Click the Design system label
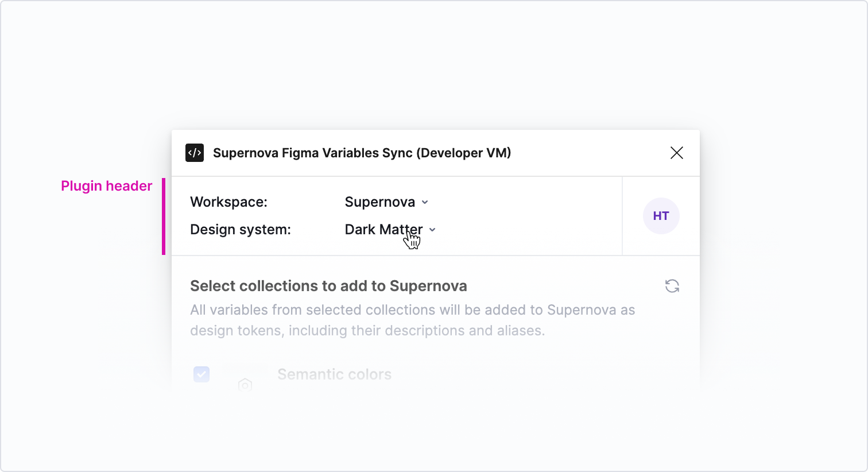The width and height of the screenshot is (868, 472). [x=241, y=230]
